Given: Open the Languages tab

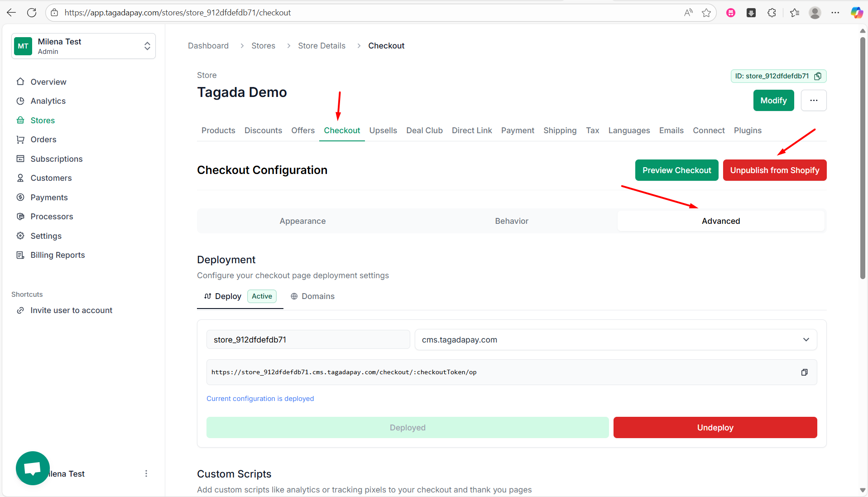Looking at the screenshot, I should point(629,130).
